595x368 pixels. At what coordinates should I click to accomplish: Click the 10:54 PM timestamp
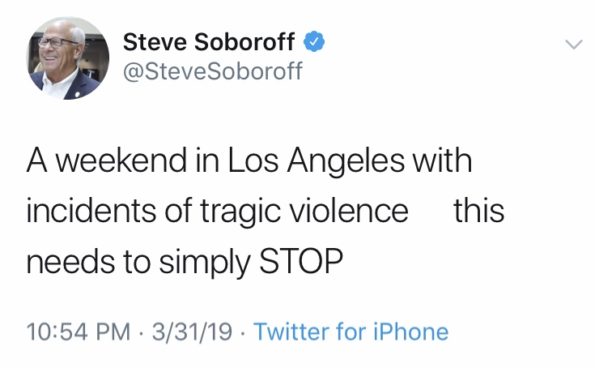coord(79,331)
